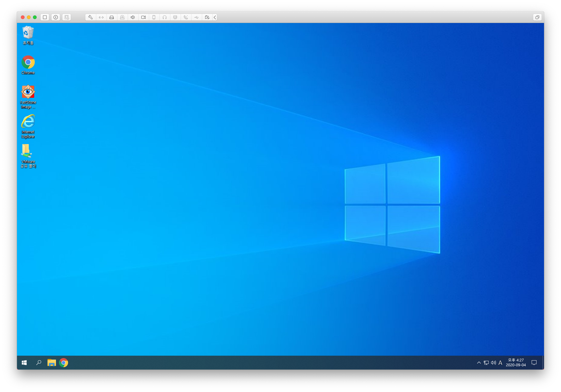This screenshot has width=561, height=392.
Task: Click the Show desktop sliver at taskbar end
Action: (543, 363)
